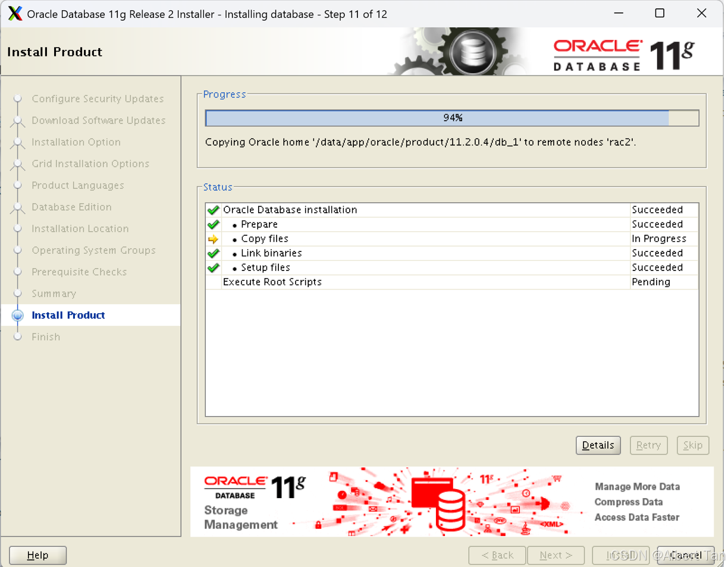This screenshot has width=728, height=567.
Task: Click the Retry button
Action: [x=648, y=445]
